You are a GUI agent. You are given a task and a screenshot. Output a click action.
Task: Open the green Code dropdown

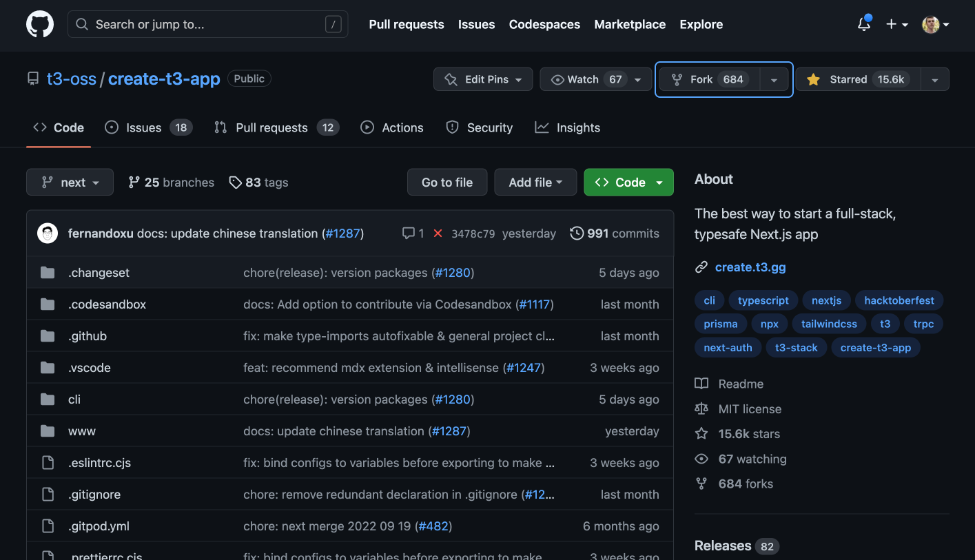[x=628, y=183]
